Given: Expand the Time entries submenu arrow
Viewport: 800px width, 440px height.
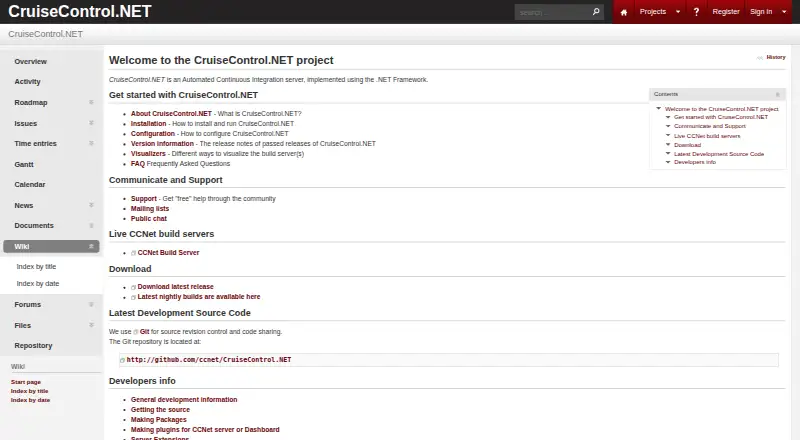Looking at the screenshot, I should [x=91, y=143].
